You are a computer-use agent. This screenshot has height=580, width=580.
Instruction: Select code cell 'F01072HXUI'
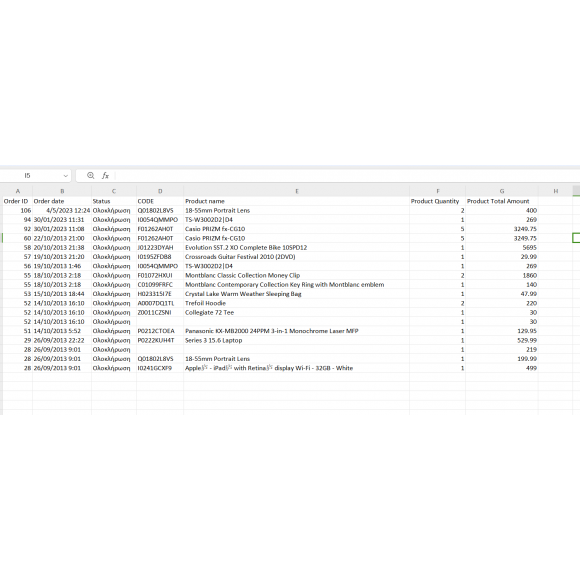click(160, 275)
